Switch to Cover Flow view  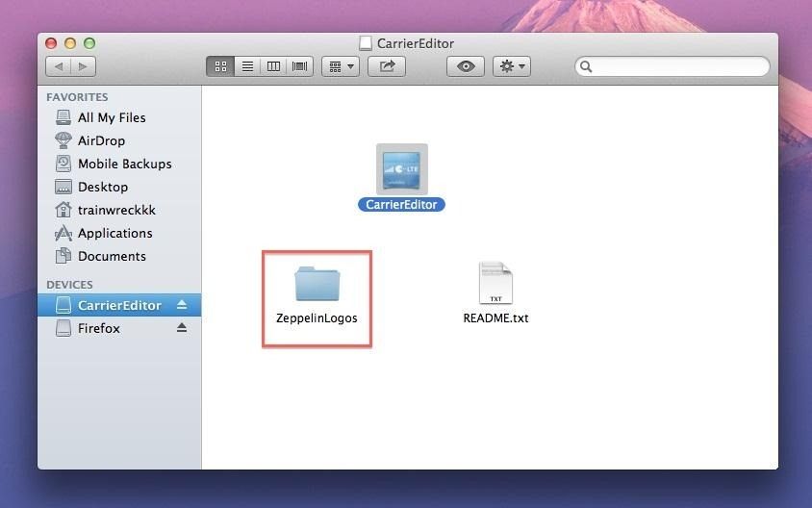pos(299,66)
